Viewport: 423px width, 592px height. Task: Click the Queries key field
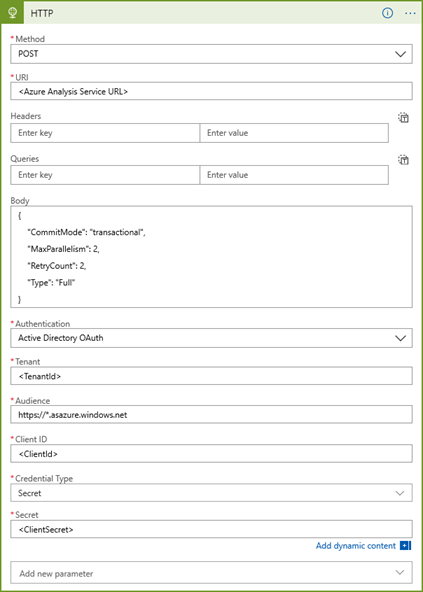[x=105, y=175]
